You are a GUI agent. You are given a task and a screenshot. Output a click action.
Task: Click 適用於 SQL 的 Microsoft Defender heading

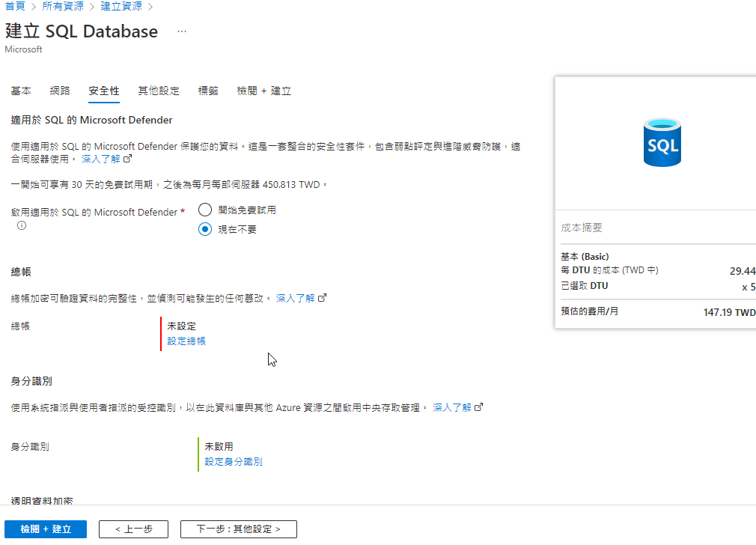(91, 120)
